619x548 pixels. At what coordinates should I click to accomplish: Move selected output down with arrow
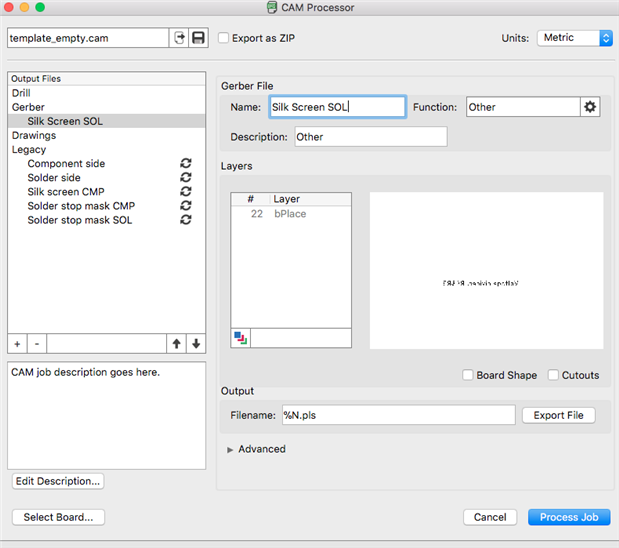196,344
